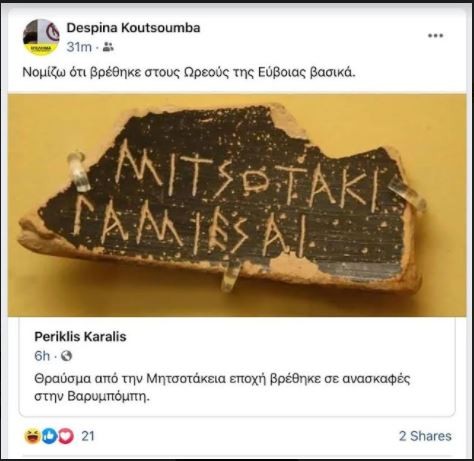
Task: Open the three-dot post options menu
Action: [x=435, y=36]
